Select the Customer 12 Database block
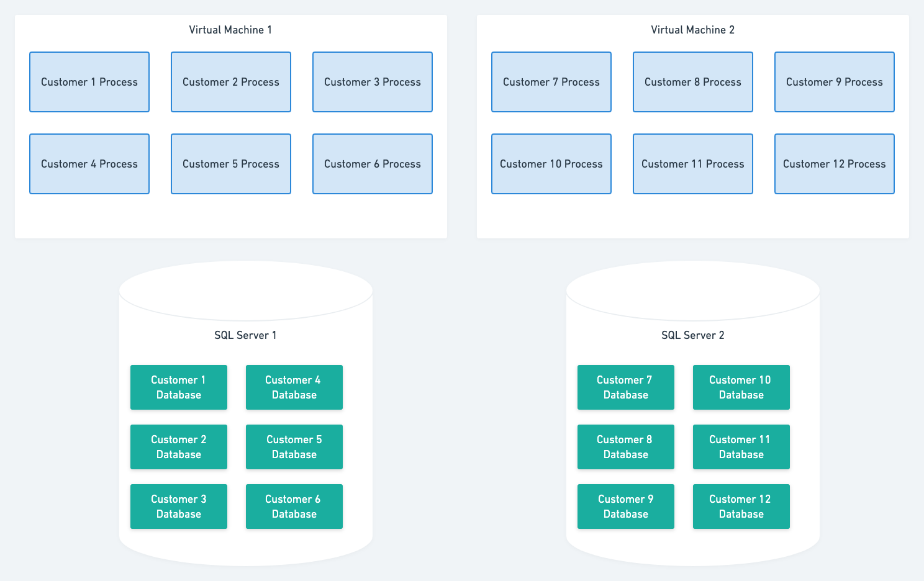The height and width of the screenshot is (581, 924). (x=741, y=506)
